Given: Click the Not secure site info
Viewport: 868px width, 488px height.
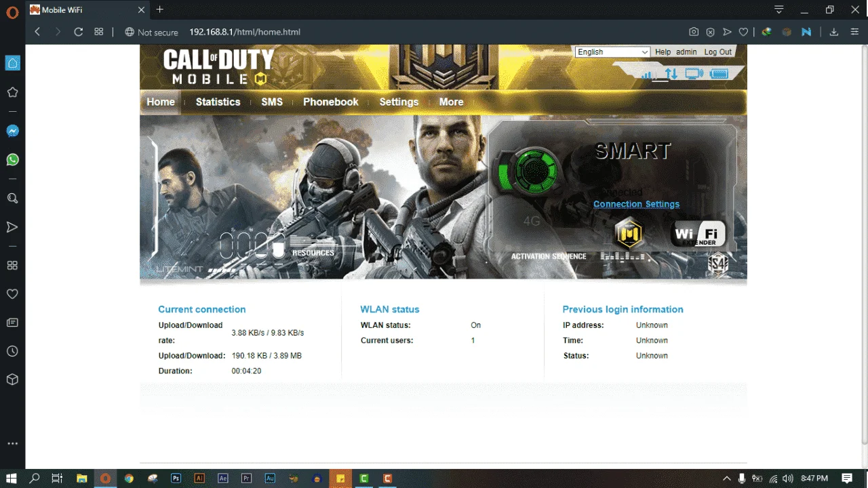Looking at the screenshot, I should [x=151, y=32].
